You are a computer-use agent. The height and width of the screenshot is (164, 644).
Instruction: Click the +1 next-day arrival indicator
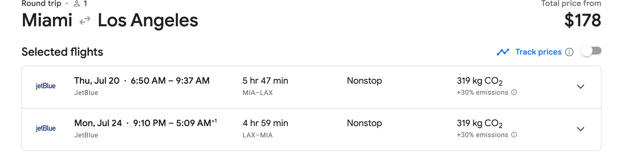click(x=214, y=121)
